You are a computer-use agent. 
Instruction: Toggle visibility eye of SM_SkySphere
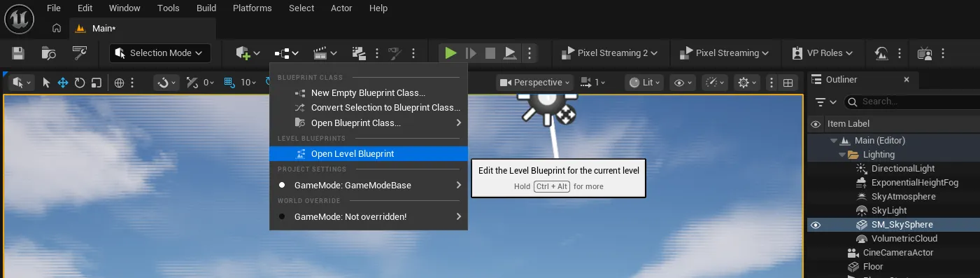click(x=815, y=225)
